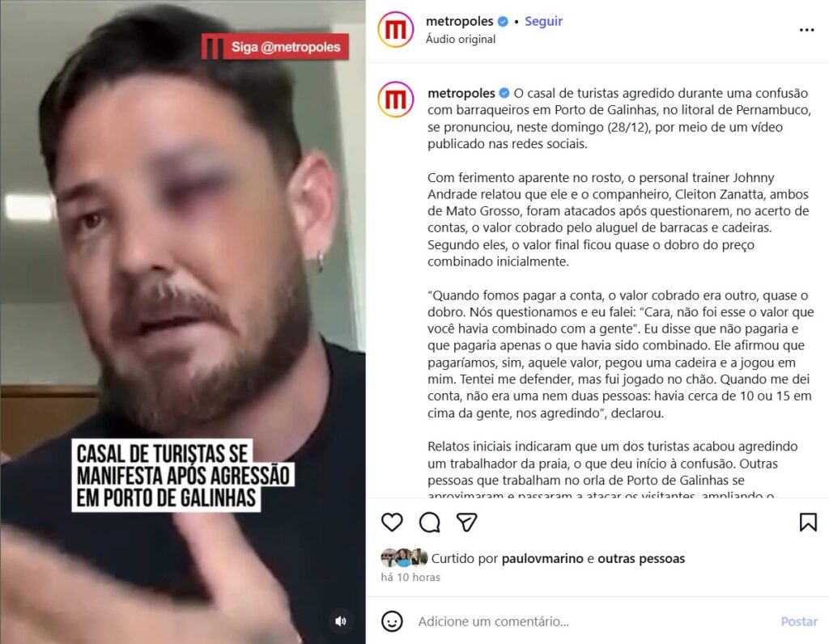
Task: Open the three-dot more options menu
Action: coord(807,30)
